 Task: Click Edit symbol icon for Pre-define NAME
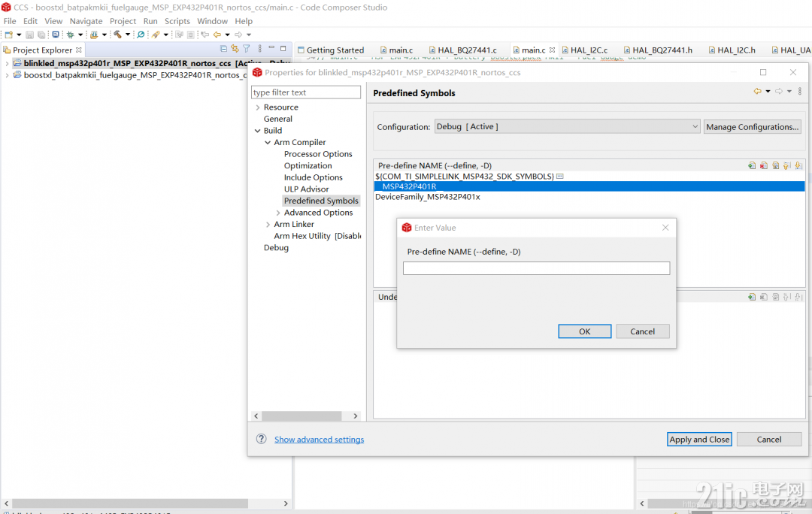(x=776, y=165)
